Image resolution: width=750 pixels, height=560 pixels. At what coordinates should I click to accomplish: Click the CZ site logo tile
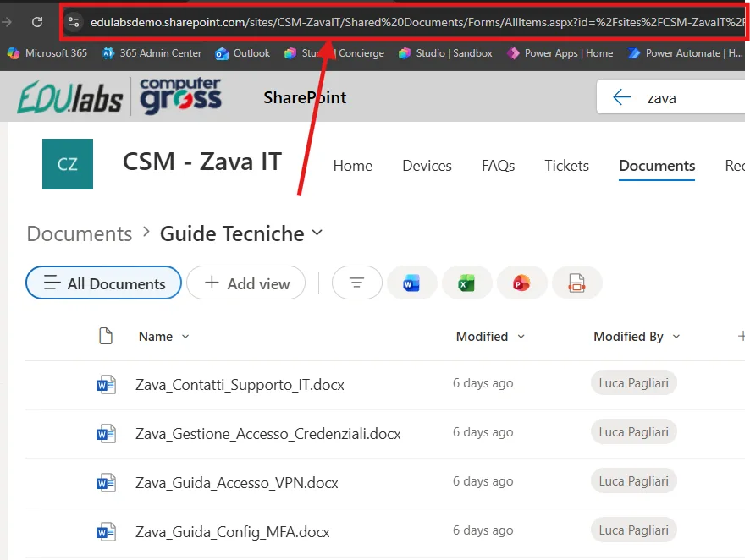pyautogui.click(x=68, y=164)
